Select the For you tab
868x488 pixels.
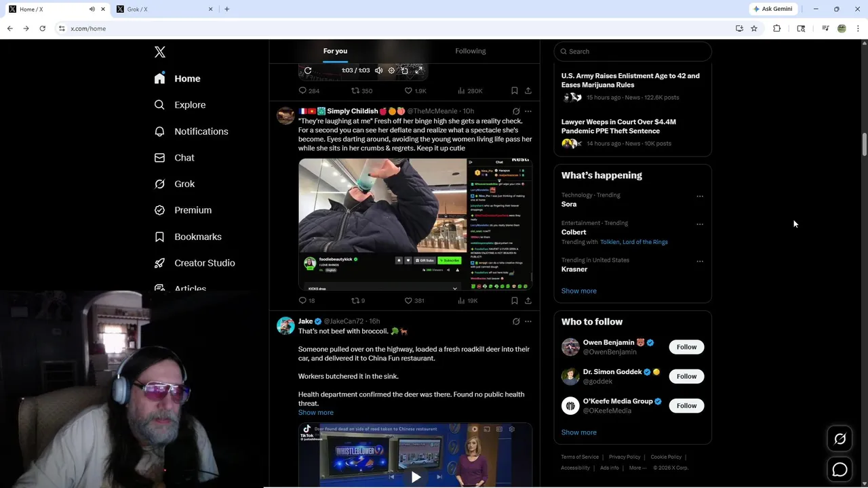pos(335,51)
